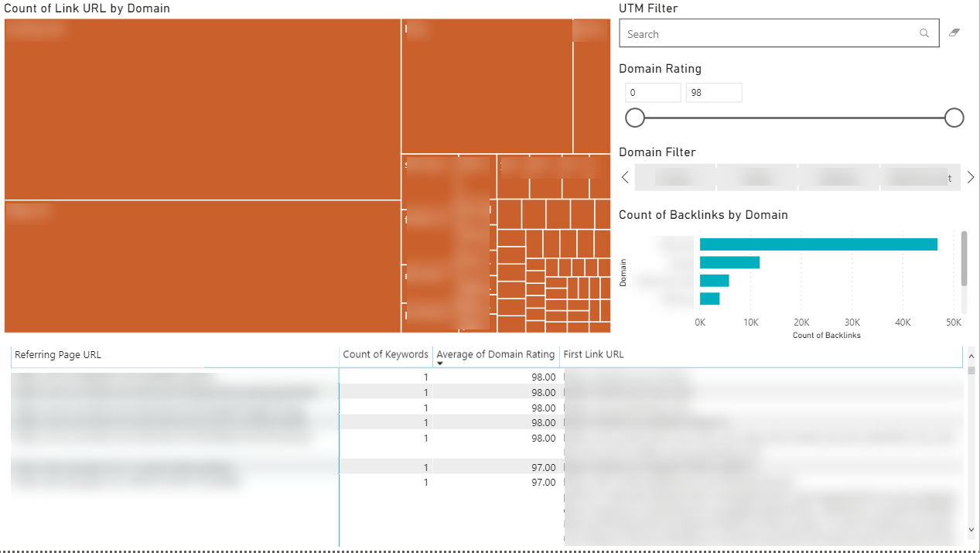Select the longest teal bar in backlinks chart
980x553 pixels.
point(818,244)
